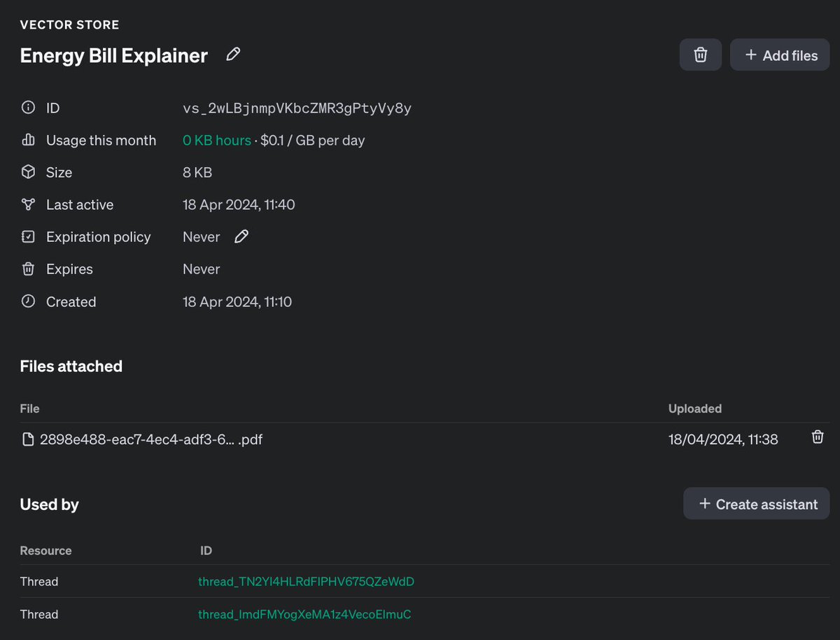
Task: Click the 0 KB hours usage link
Action: (x=217, y=140)
